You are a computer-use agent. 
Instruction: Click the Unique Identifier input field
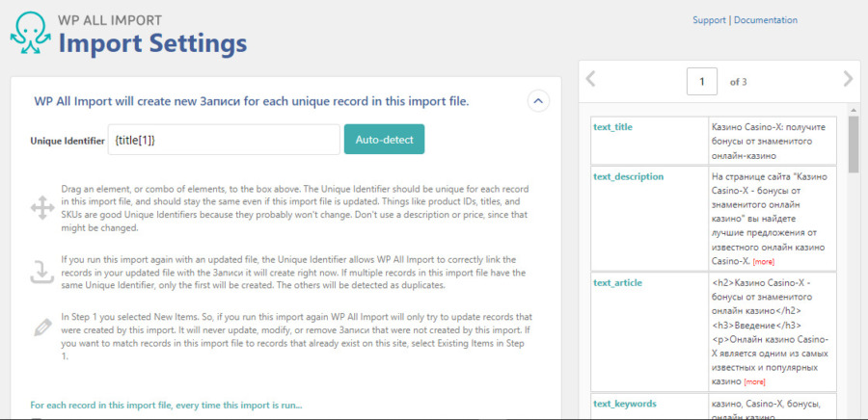click(224, 140)
